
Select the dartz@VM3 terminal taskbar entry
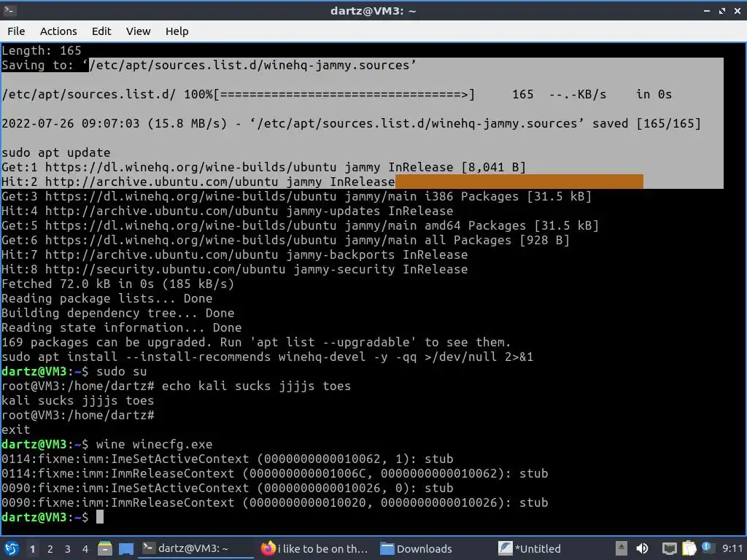pos(196,548)
